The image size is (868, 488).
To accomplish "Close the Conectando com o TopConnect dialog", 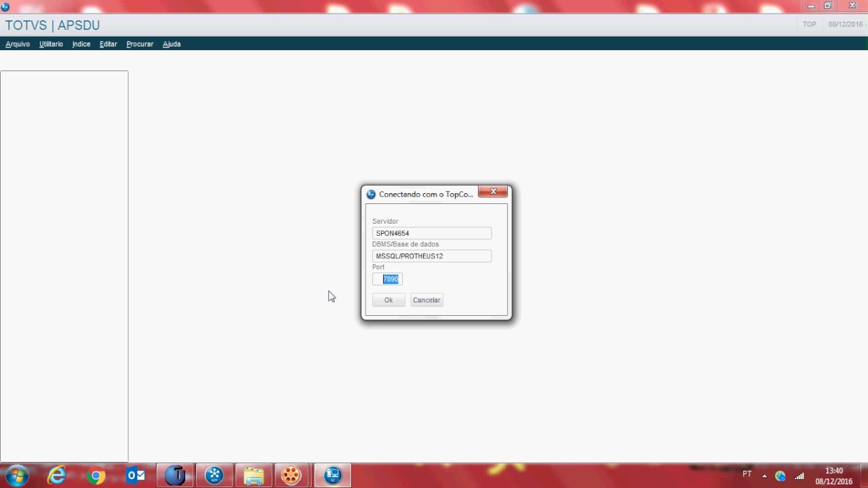I will (493, 192).
